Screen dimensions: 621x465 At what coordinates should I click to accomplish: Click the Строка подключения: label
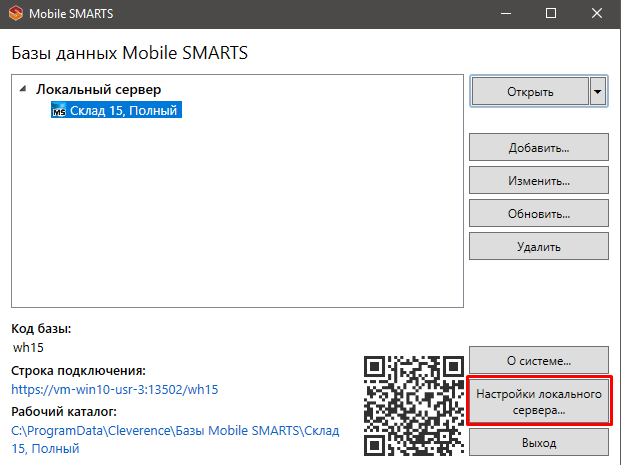[78, 370]
